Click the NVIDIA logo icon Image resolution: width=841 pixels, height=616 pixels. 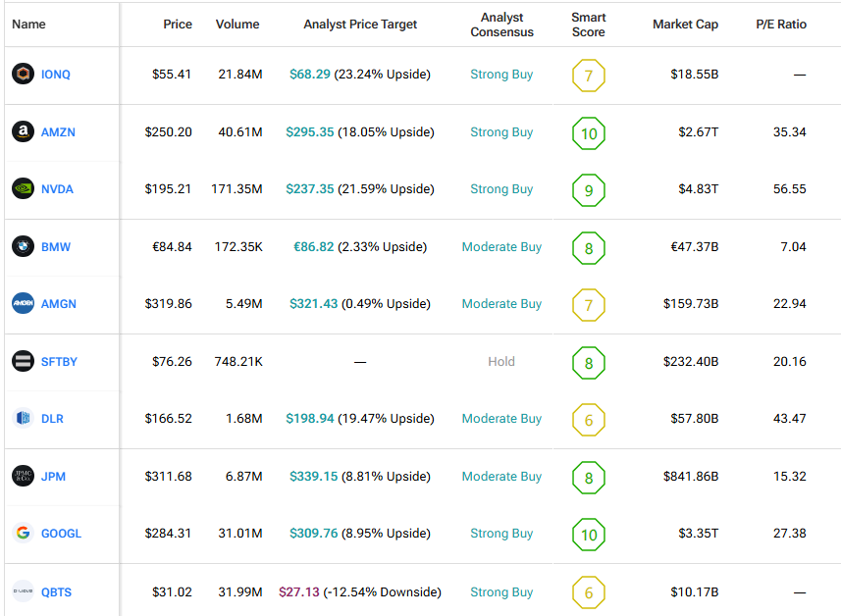pos(23,189)
